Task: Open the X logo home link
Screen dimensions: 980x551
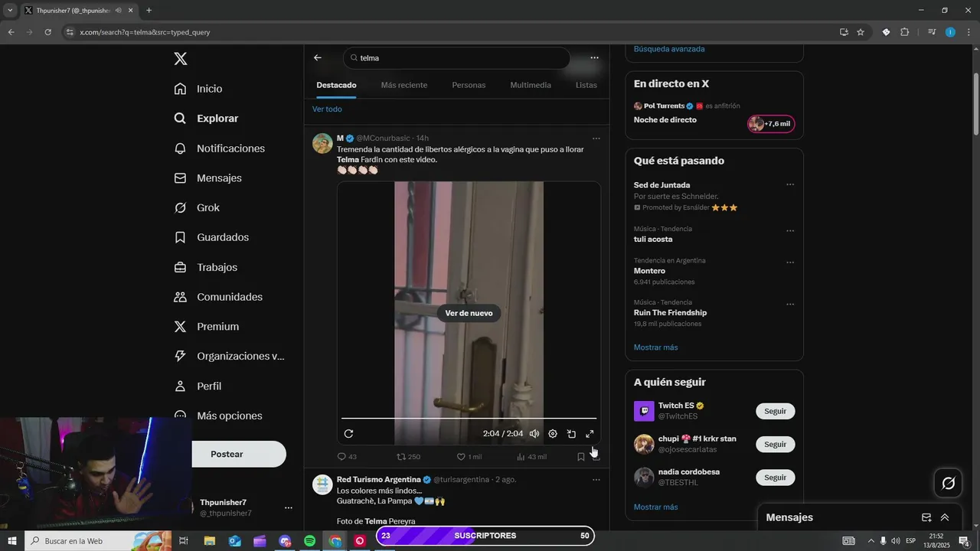Action: tap(181, 59)
